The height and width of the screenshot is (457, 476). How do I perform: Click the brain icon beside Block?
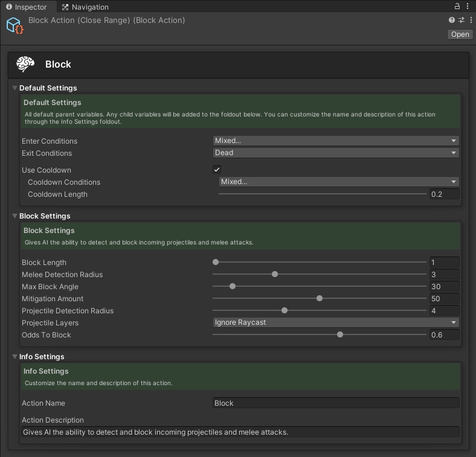coord(25,64)
